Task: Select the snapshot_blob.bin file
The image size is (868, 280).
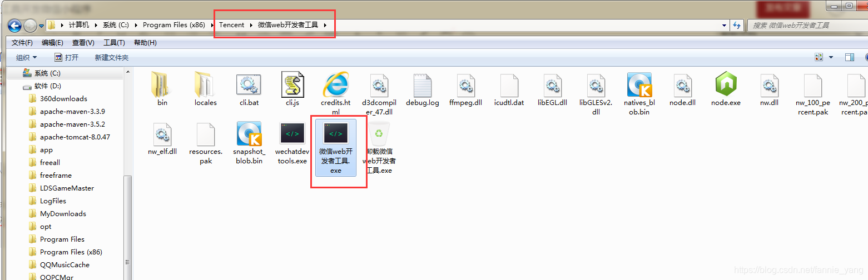Action: 249,143
